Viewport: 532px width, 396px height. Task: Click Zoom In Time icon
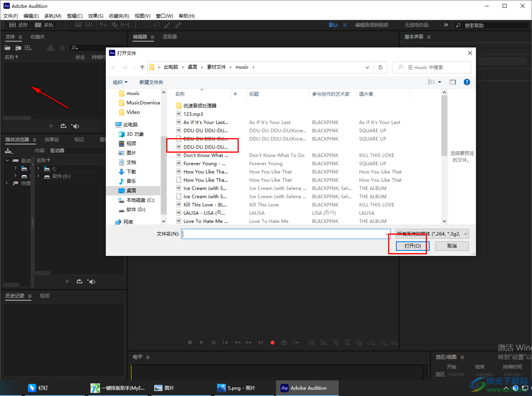(x=335, y=343)
